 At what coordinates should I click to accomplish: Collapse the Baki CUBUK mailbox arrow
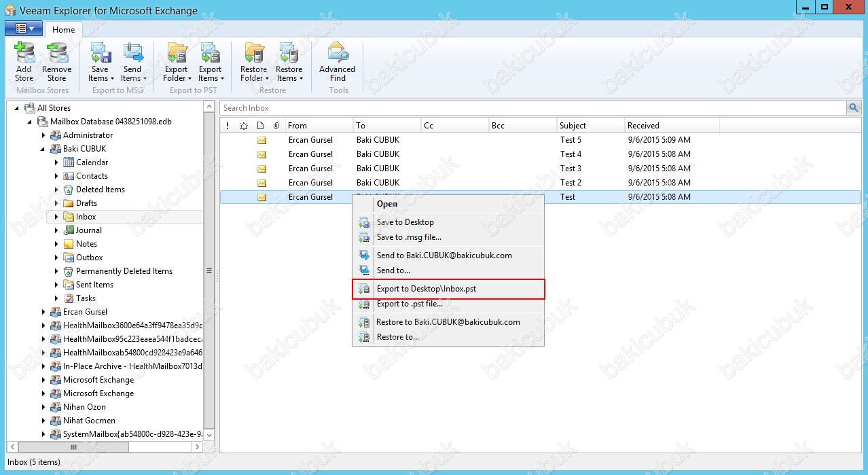pos(43,149)
